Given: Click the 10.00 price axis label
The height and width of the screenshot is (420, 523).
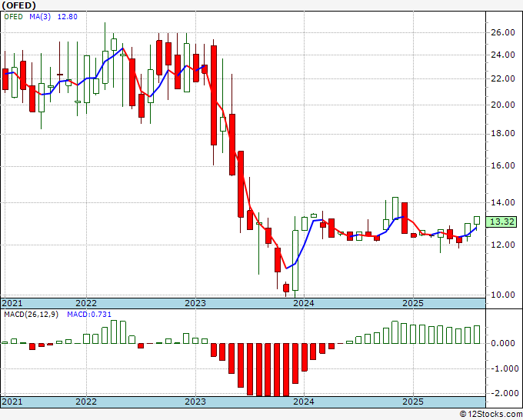Looking at the screenshot, I should 503,295.
